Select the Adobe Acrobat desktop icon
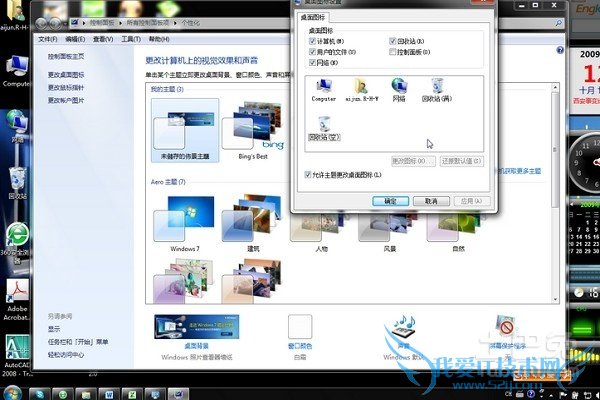600x400 pixels. tap(17, 299)
